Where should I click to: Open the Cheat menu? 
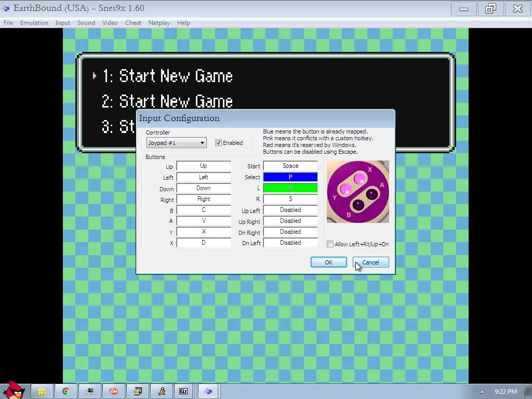pyautogui.click(x=133, y=23)
